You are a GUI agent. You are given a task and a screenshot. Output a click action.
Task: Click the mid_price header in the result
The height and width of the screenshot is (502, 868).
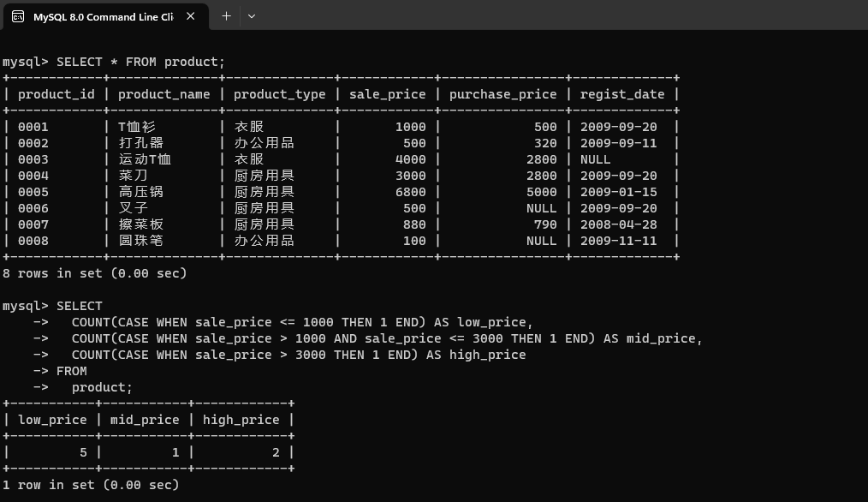coord(145,420)
